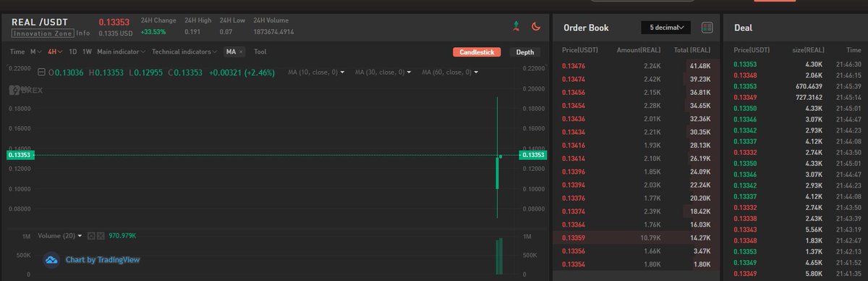Click the deal at 21:42:47
This screenshot has width=868, height=281.
797,240
